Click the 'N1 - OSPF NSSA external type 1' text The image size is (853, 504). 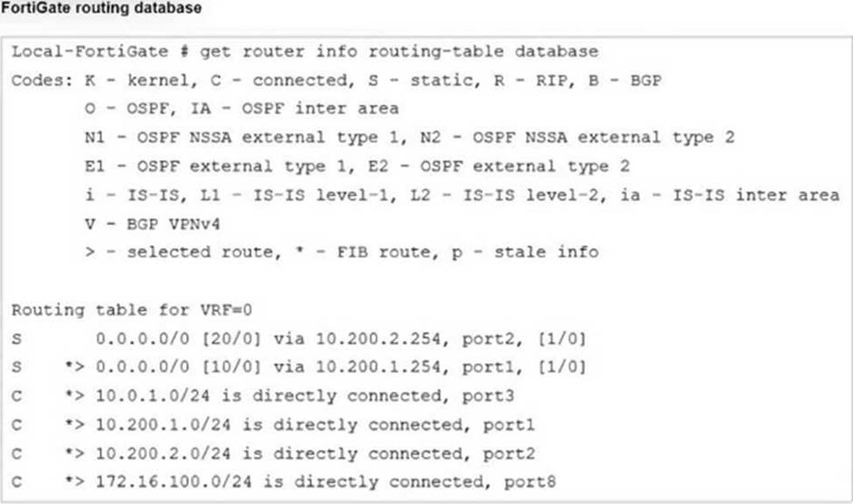click(242, 137)
